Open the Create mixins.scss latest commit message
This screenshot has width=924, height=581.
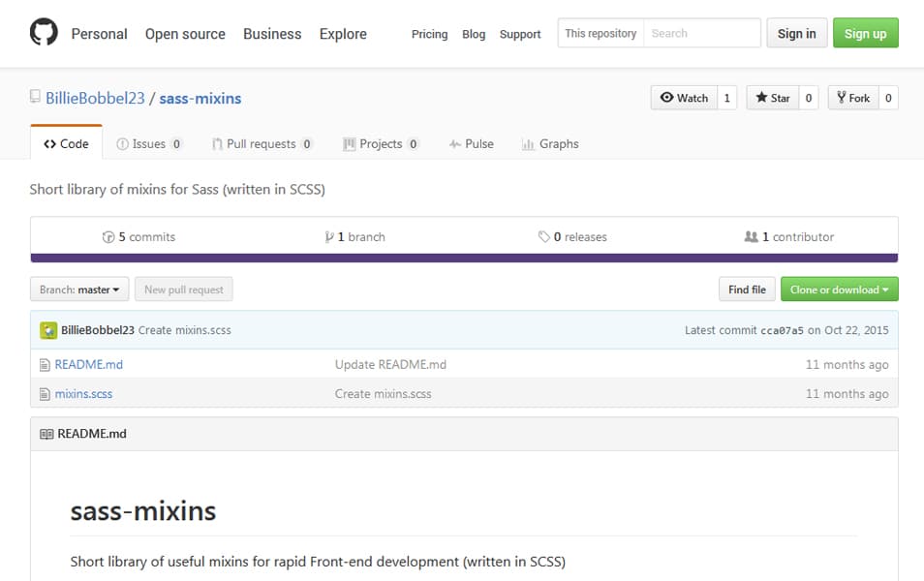click(x=184, y=330)
